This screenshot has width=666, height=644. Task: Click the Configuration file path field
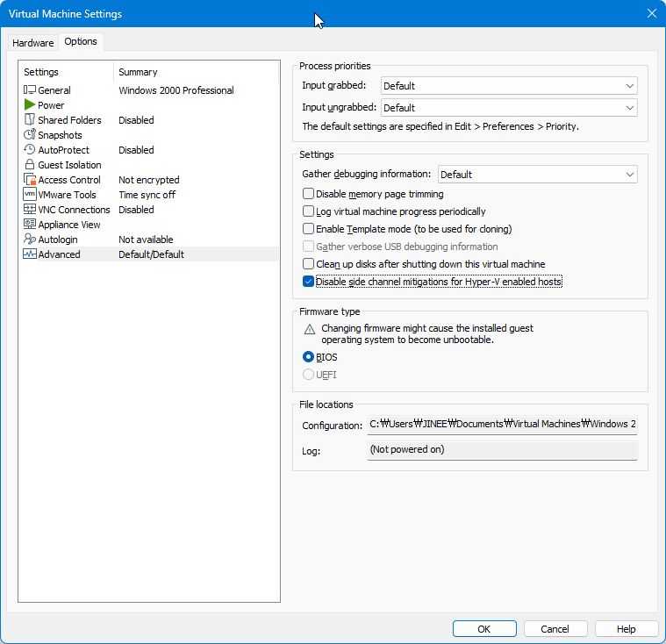pos(502,425)
